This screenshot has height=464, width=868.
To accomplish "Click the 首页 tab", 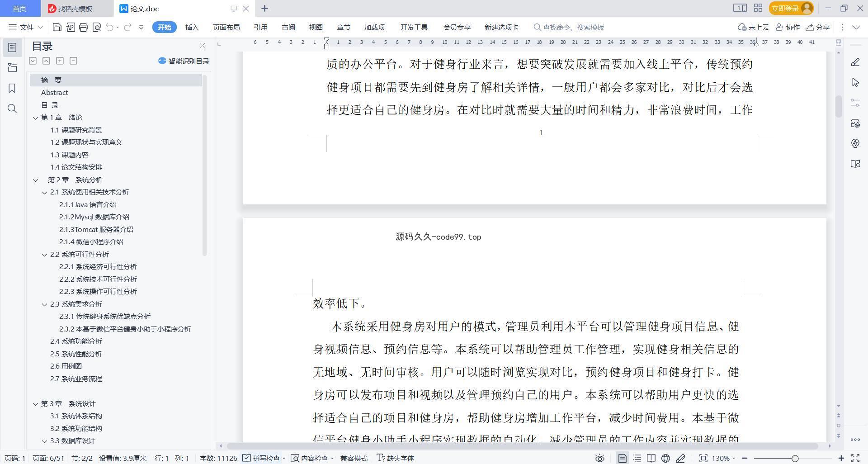I will pos(19,9).
